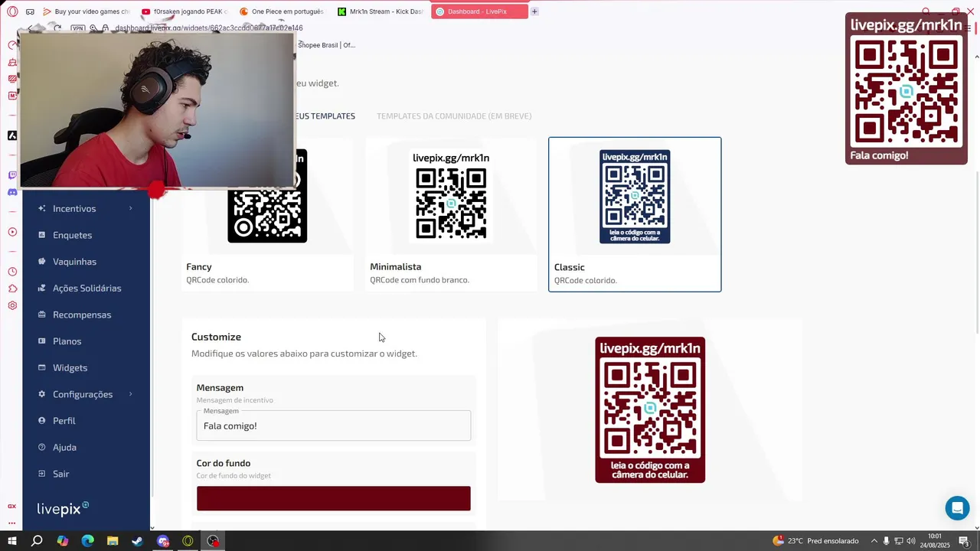Image resolution: width=980 pixels, height=551 pixels.
Task: Open the network icon in tray
Action: (x=899, y=541)
